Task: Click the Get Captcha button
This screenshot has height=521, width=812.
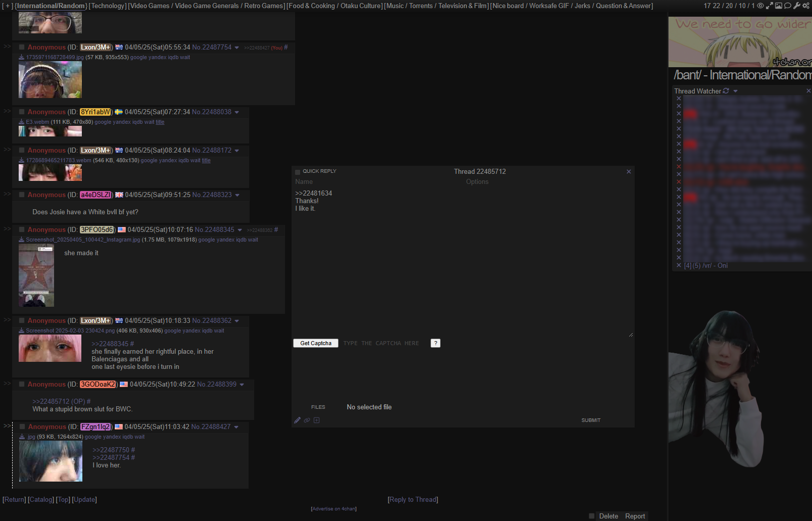Action: pyautogui.click(x=316, y=343)
